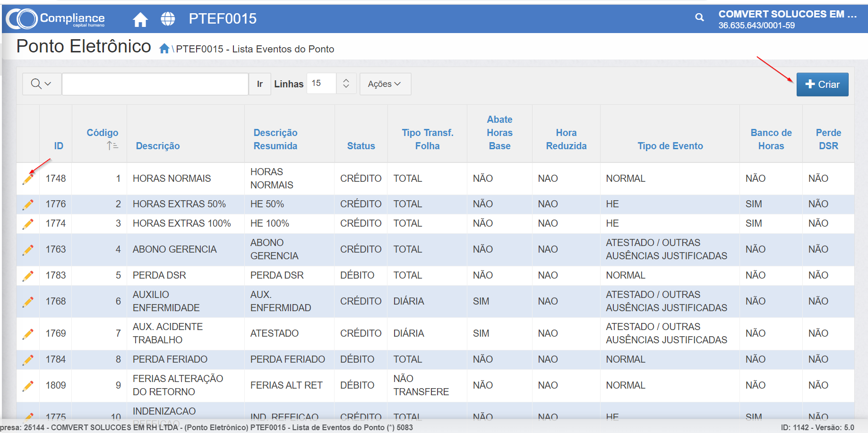Click the search magnifier in the header
868x433 pixels.
tap(699, 17)
